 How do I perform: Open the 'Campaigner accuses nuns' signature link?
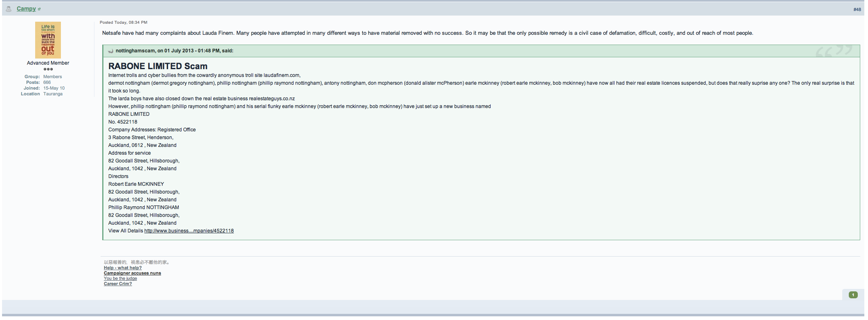[x=132, y=273]
